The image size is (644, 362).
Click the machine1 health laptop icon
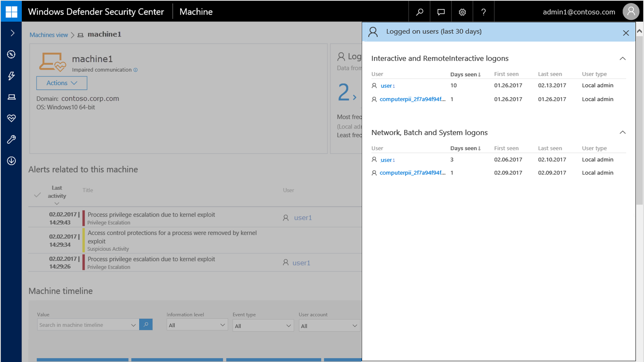(x=53, y=62)
